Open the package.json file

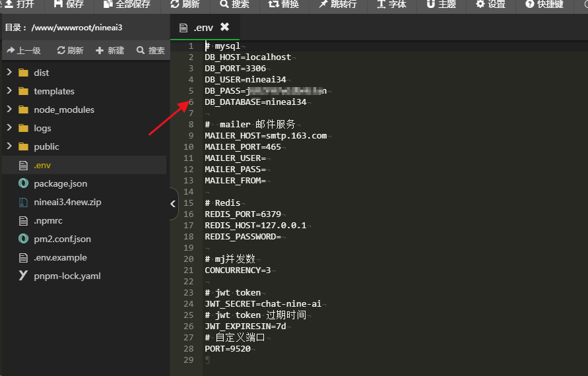pyautogui.click(x=60, y=183)
